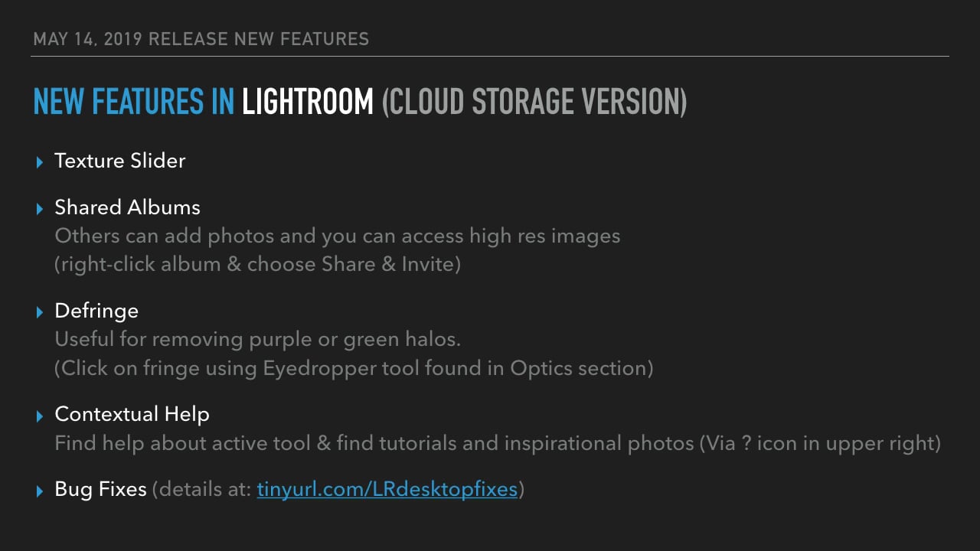Click the 'Click on fringe using Eyedropper tool' line
This screenshot has height=551, width=980.
pyautogui.click(x=354, y=368)
